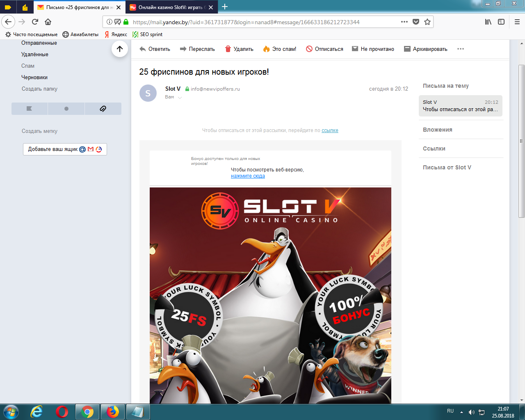Save page to Pocket
This screenshot has height=420, width=525.
pos(416,22)
